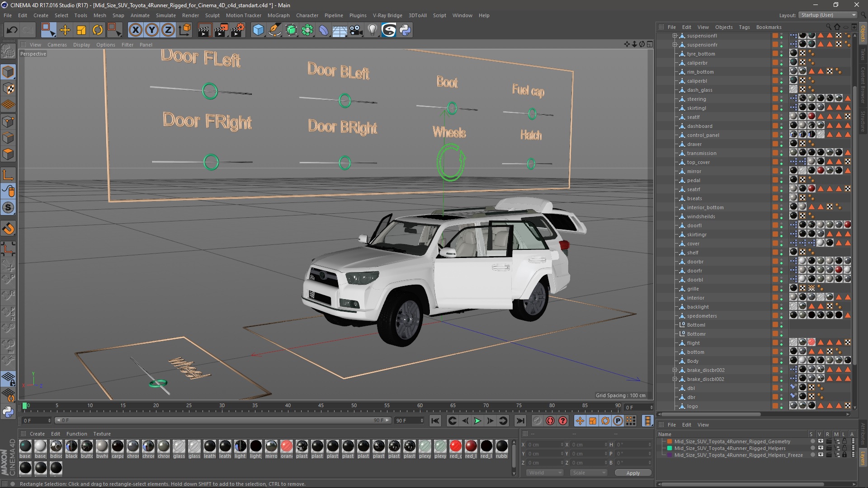This screenshot has height=488, width=868.
Task: Click frame 45 on the timeline
Action: click(x=321, y=406)
